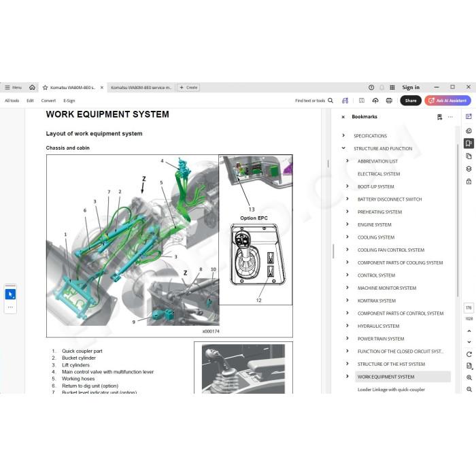Click the add bookmark icon in Bookmarks header
Image resolution: width=476 pixels, height=476 pixels.
tap(439, 117)
